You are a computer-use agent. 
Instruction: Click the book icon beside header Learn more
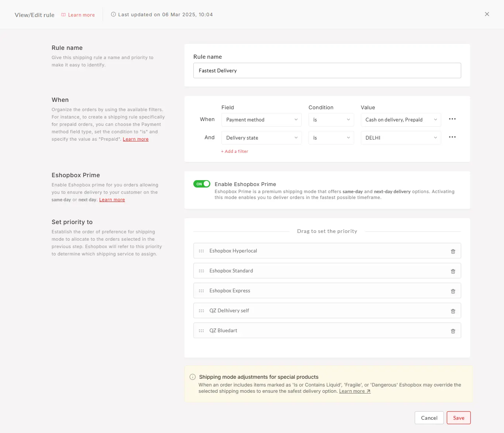[x=63, y=15]
